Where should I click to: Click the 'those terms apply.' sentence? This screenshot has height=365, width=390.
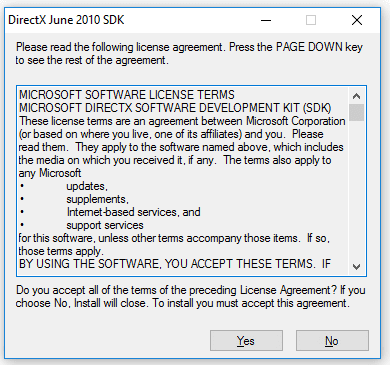coord(61,251)
